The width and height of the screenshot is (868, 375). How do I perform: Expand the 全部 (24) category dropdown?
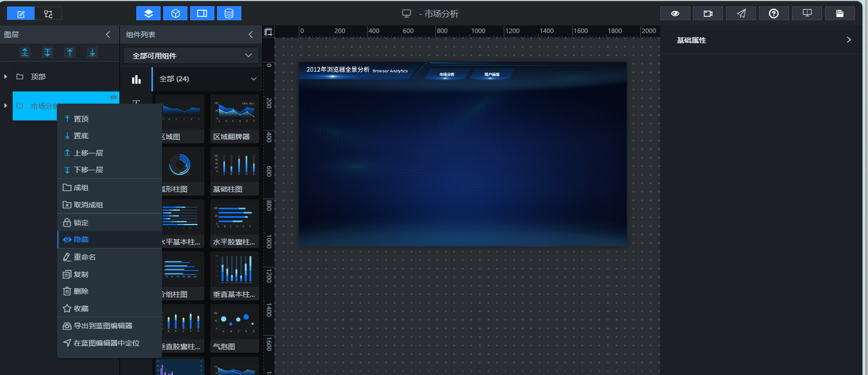pyautogui.click(x=207, y=79)
